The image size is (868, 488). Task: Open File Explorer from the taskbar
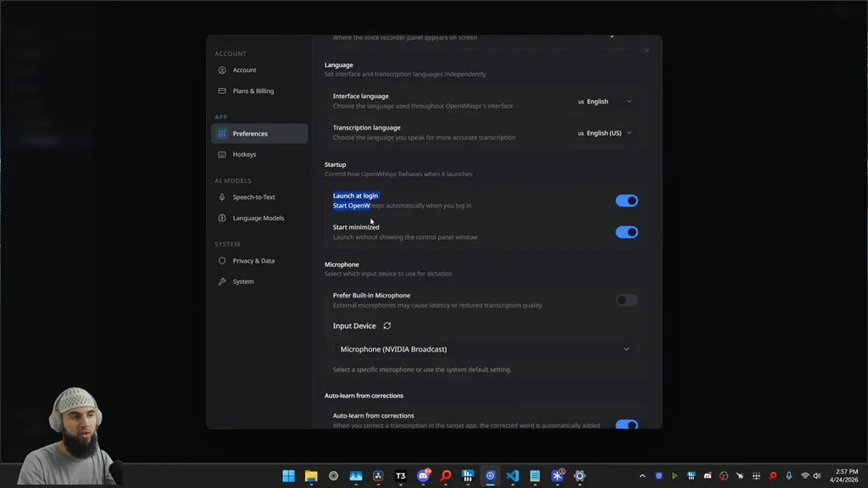click(x=311, y=476)
